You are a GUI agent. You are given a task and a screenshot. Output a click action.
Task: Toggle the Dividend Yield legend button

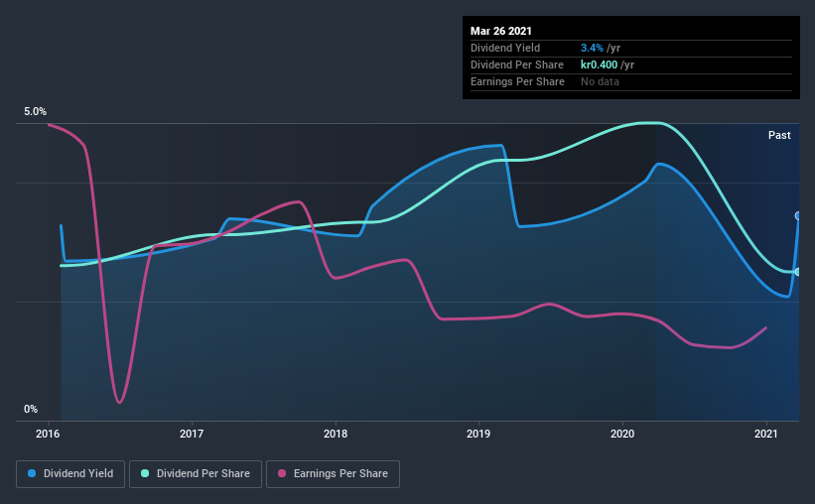[x=70, y=474]
